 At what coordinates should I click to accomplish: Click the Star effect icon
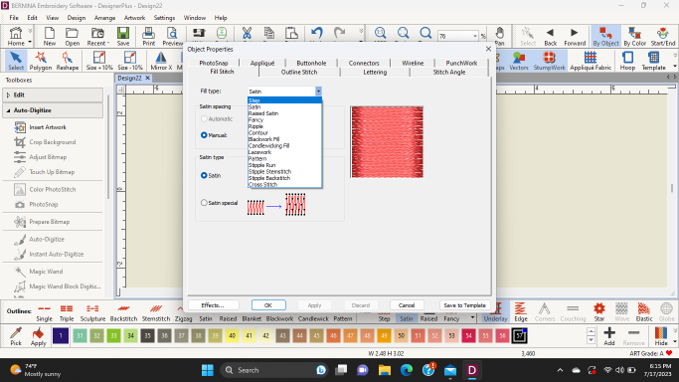(x=599, y=312)
